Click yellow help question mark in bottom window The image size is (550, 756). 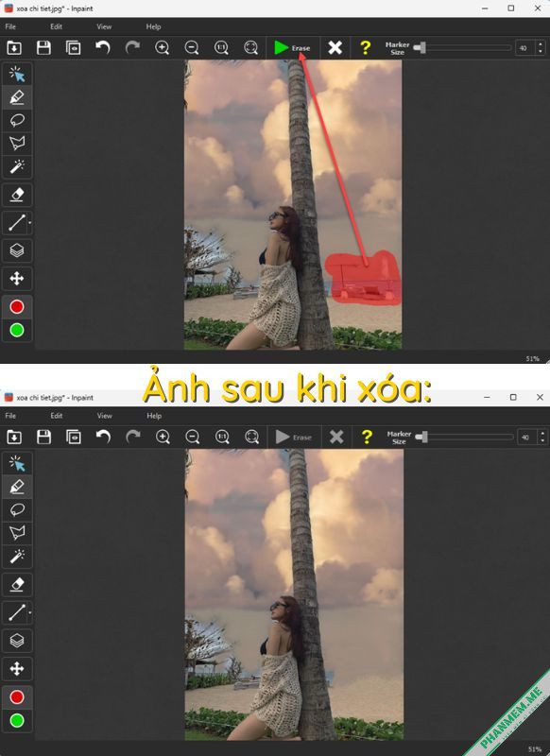pyautogui.click(x=367, y=437)
